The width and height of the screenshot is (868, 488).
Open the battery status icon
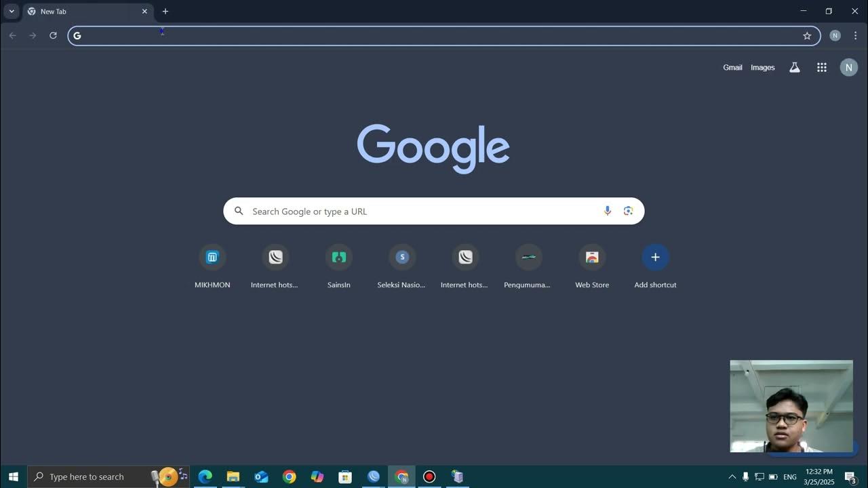tap(773, 476)
